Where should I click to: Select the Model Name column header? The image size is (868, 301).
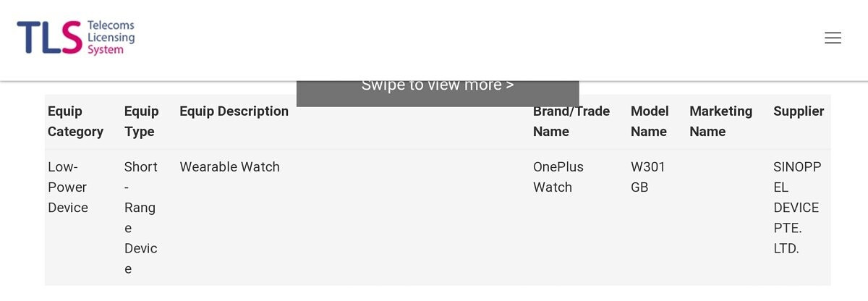pyautogui.click(x=649, y=122)
